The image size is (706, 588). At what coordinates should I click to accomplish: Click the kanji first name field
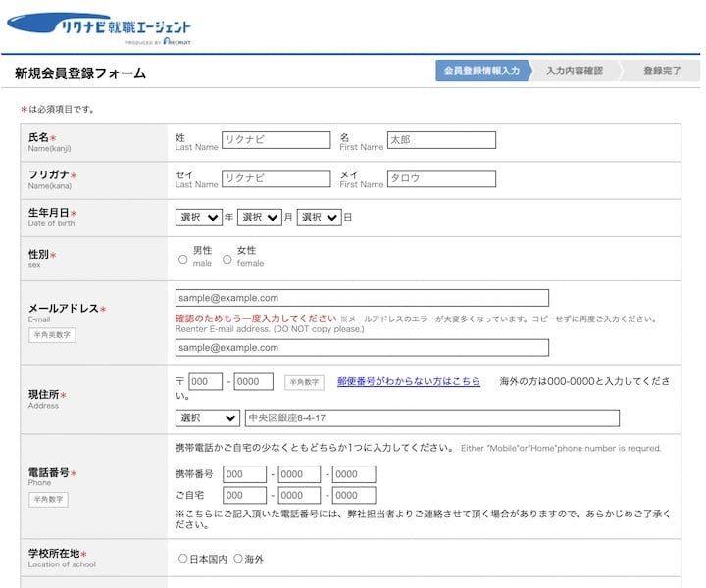(441, 140)
